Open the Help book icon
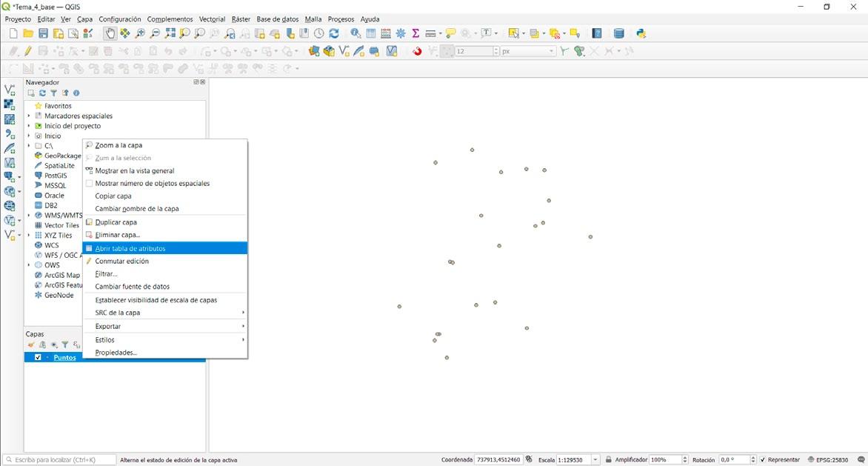Image resolution: width=868 pixels, height=466 pixels. pos(597,34)
